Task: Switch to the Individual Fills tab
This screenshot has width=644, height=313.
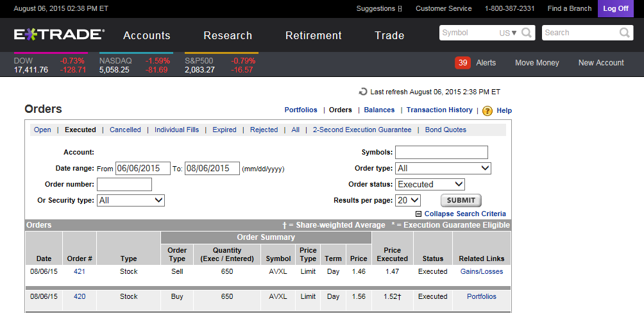Action: (x=176, y=130)
